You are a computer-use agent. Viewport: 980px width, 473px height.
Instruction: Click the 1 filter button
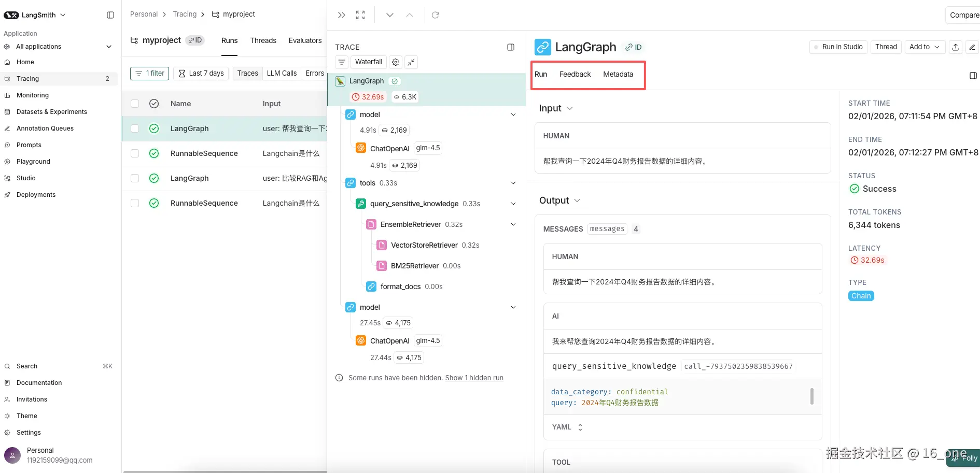coord(150,74)
